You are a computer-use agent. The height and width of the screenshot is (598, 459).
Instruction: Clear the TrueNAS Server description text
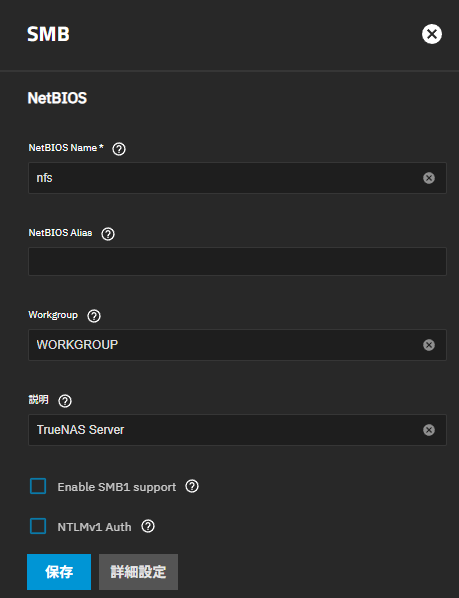click(429, 430)
